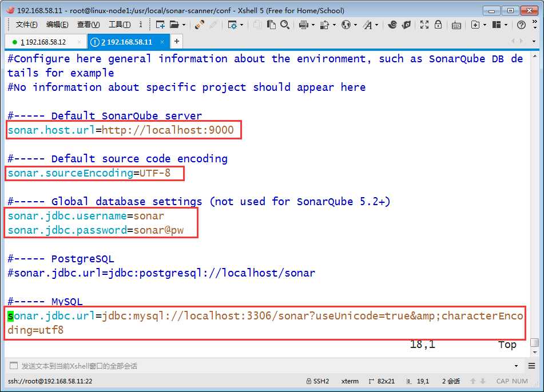The image size is (544, 392).
Task: Click the 82x21 terminal size indicator
Action: point(382,381)
